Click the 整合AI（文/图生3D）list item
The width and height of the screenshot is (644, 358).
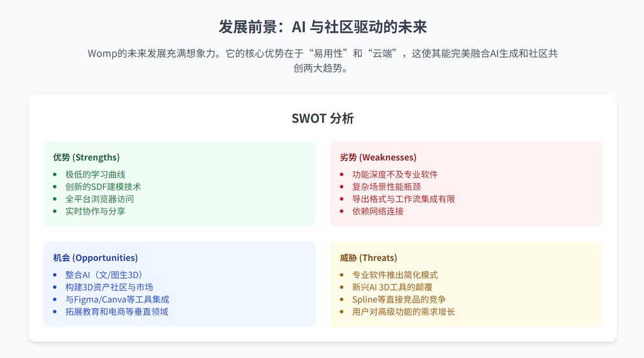[x=104, y=275]
